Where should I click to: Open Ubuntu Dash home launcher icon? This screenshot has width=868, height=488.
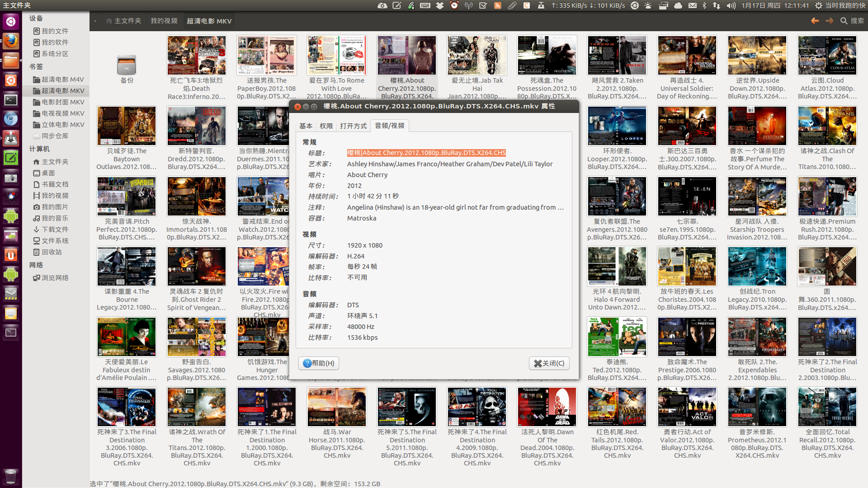[x=11, y=22]
